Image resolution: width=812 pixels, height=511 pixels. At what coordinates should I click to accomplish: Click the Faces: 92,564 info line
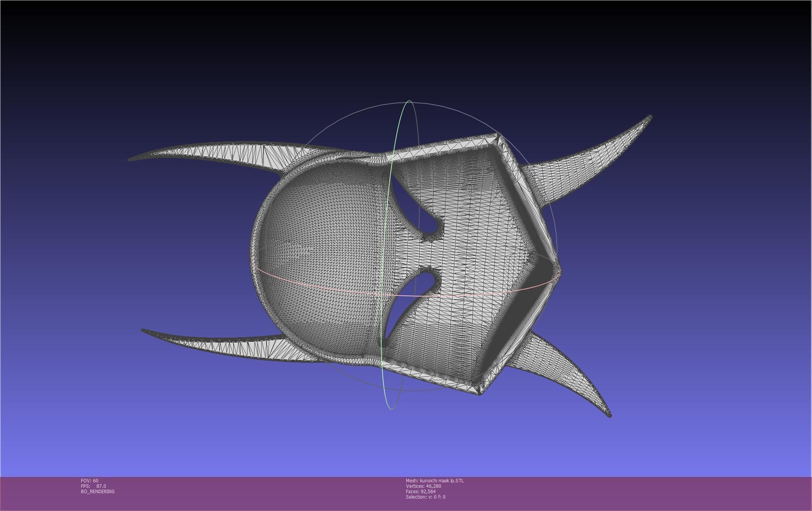tap(421, 491)
